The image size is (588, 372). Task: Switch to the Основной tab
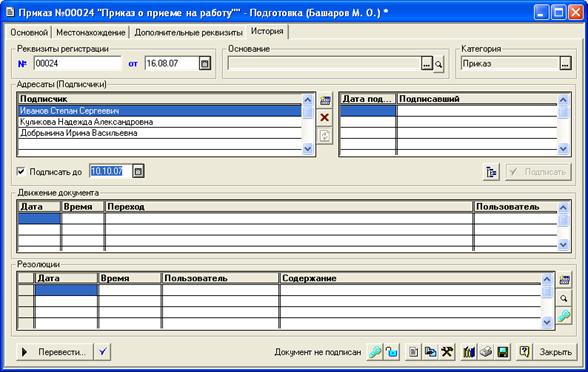pos(29,33)
